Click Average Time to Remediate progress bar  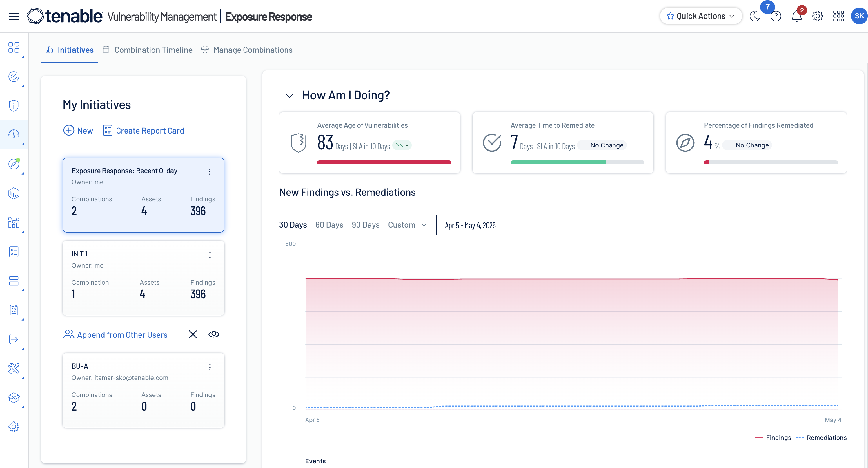pyautogui.click(x=577, y=163)
